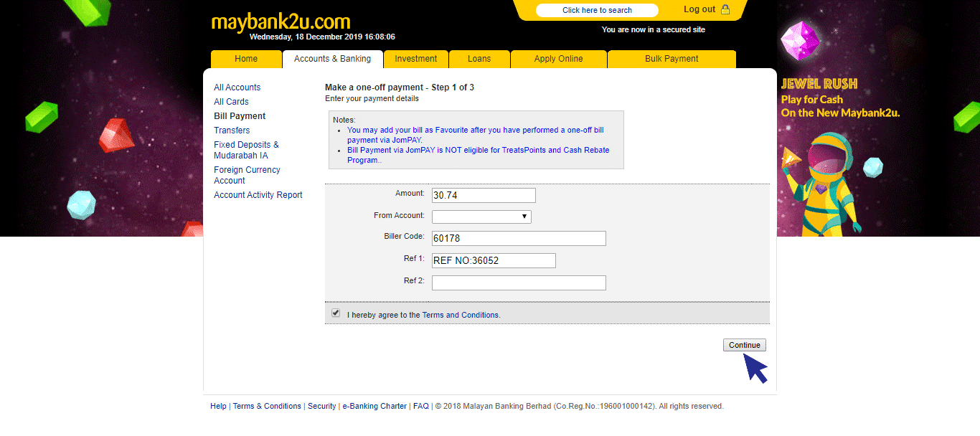Click the Terms and Conditions agreement link
This screenshot has height=436, width=980.
point(460,315)
